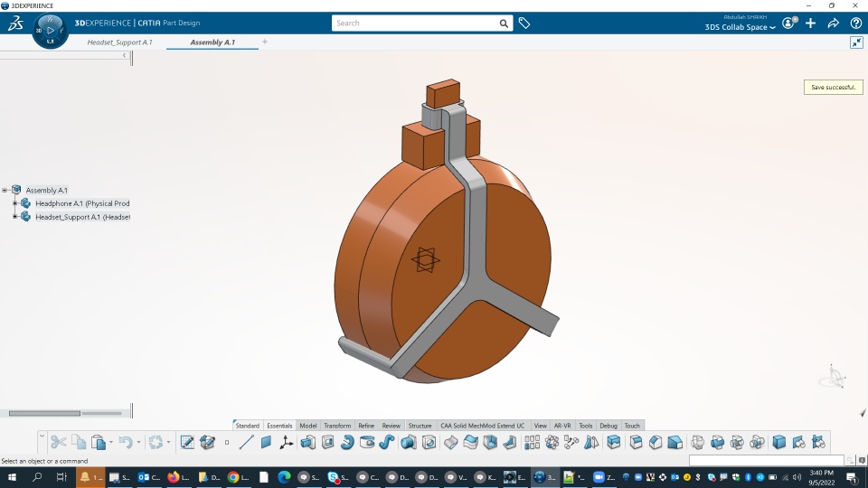Switch to the Headset_Support A.1 tab
The height and width of the screenshot is (488, 868).
click(x=119, y=42)
